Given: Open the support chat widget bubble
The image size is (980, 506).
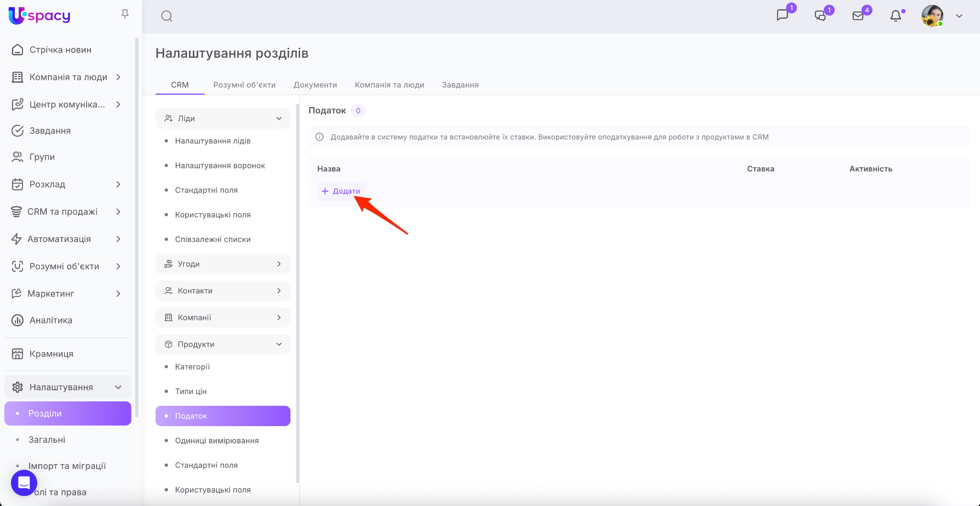Looking at the screenshot, I should pos(24,483).
